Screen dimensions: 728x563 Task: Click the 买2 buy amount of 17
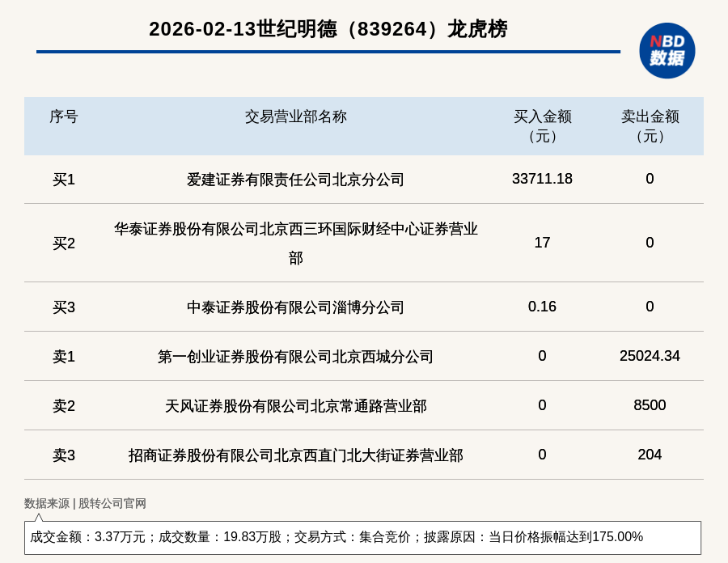point(542,243)
